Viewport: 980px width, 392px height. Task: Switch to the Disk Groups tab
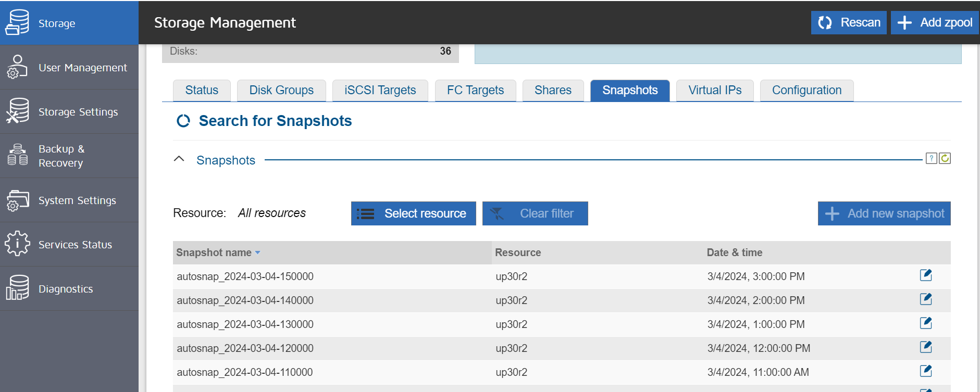tap(281, 91)
